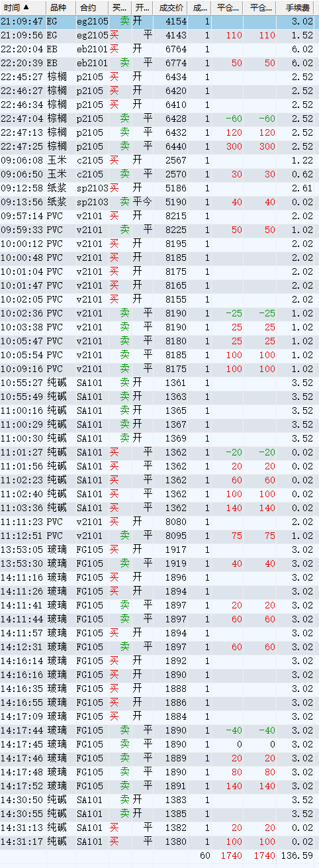Screen dimensions: 319x868
Task: Select the 11:12:51 PVC v2101 row
Action: pyautogui.click(x=159, y=536)
